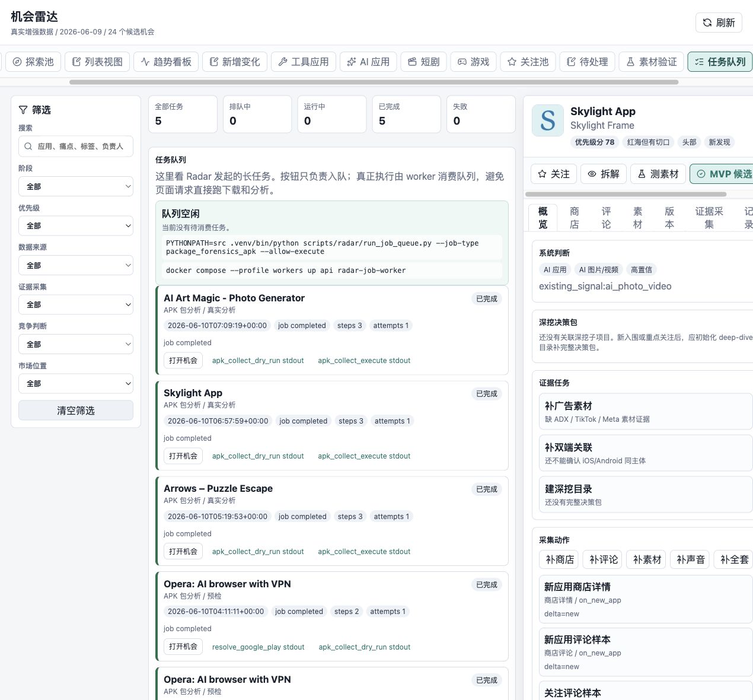753x700 pixels.
Task: Click the icon on 新增变化 tab
Action: [x=214, y=62]
